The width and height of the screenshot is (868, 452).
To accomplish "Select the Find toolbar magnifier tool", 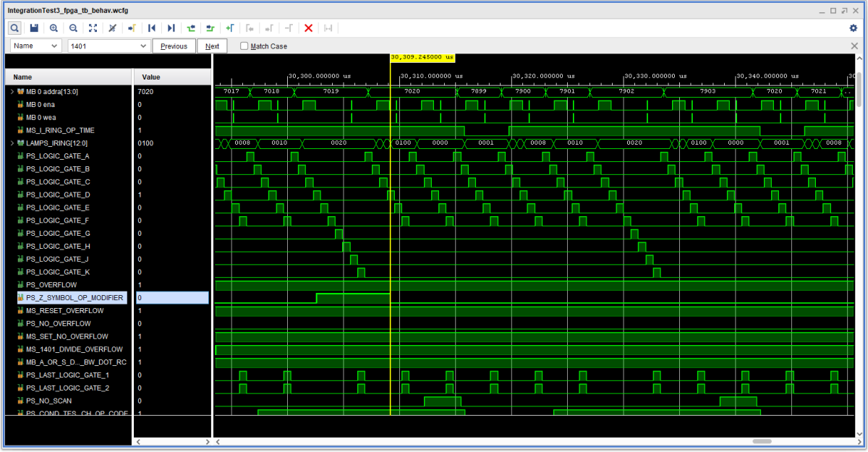I will pos(14,27).
